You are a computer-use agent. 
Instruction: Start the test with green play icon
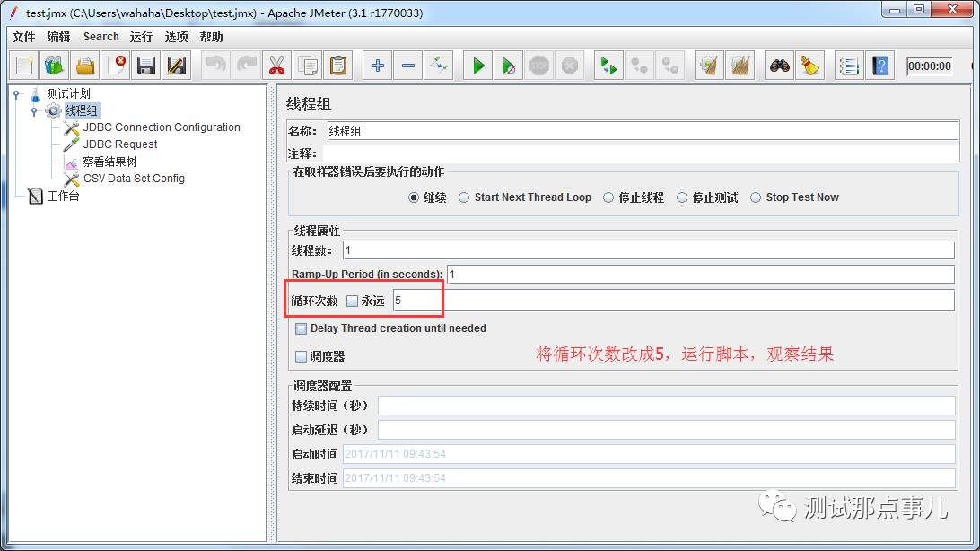478,66
